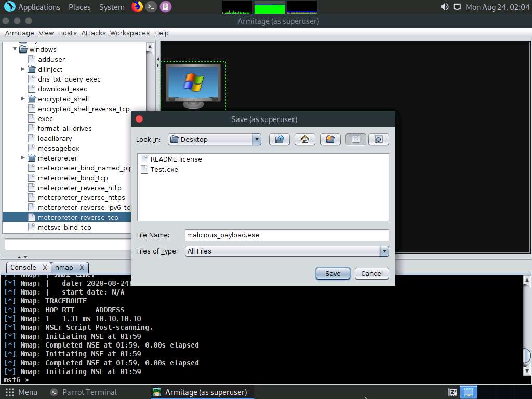Switch Save dialog to List view
Viewport: 532px width, 399px height.
coord(355,139)
